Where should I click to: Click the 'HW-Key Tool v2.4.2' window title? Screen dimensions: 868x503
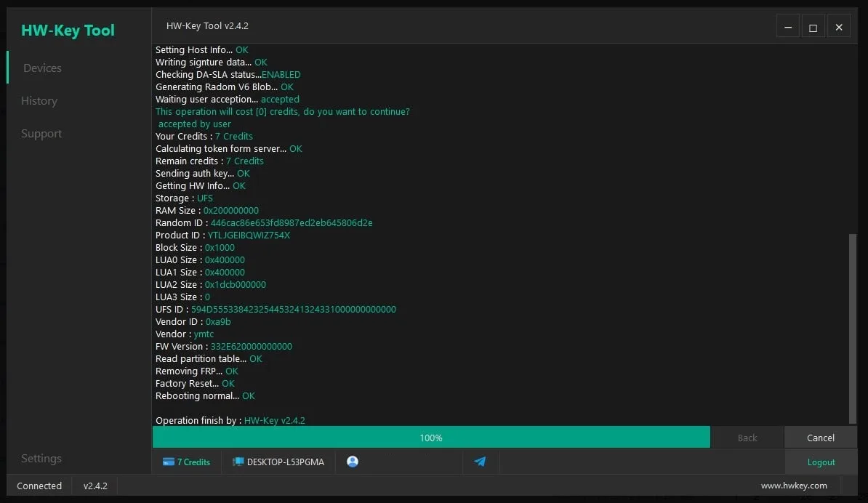coord(207,26)
